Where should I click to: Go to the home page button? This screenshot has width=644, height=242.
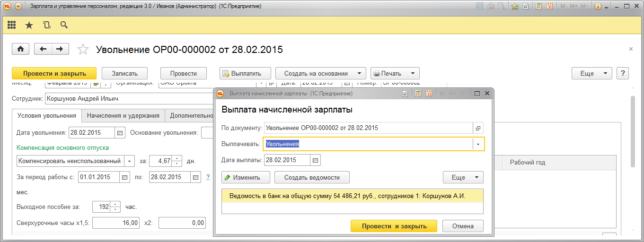[20, 49]
